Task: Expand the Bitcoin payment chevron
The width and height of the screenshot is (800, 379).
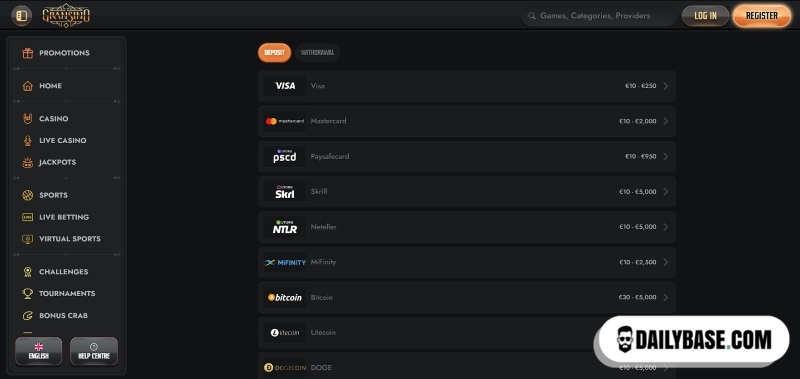Action: pos(665,297)
